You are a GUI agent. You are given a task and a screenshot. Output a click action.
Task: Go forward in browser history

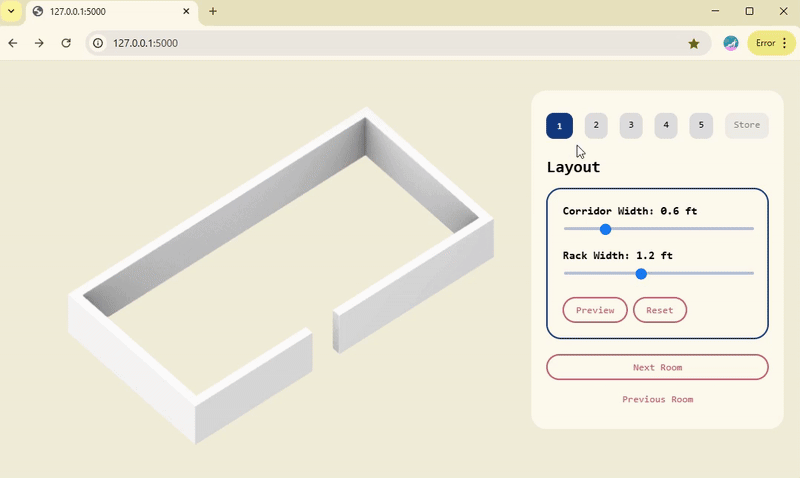(39, 43)
